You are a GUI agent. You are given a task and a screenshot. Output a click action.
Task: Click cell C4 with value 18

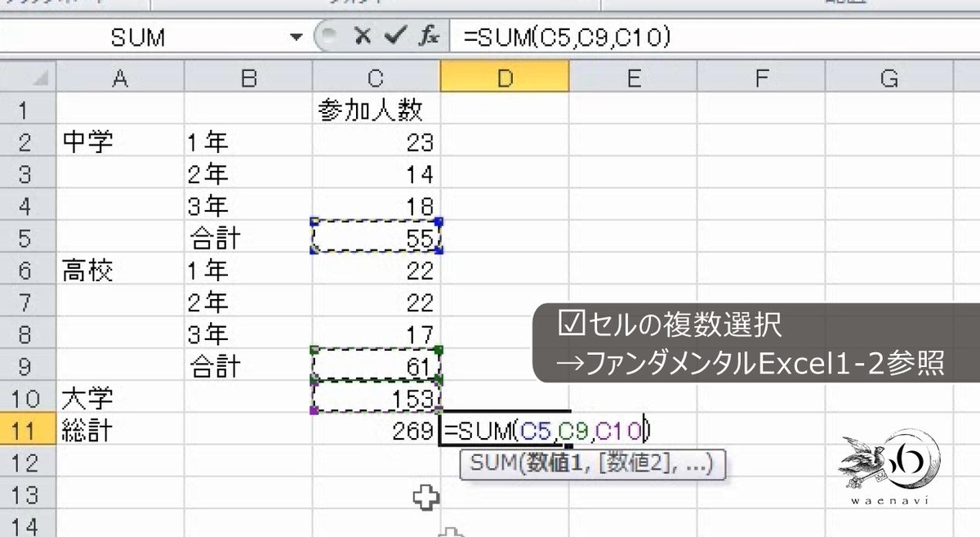click(376, 206)
